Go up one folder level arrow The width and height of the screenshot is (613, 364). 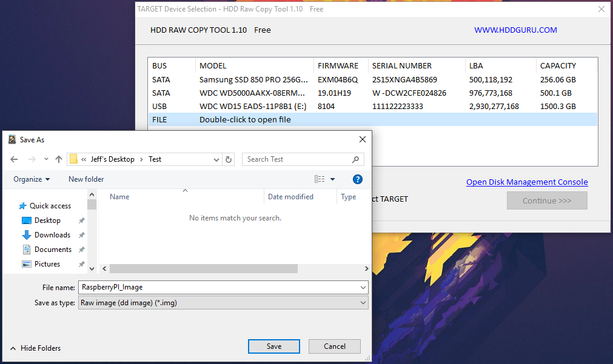point(59,159)
